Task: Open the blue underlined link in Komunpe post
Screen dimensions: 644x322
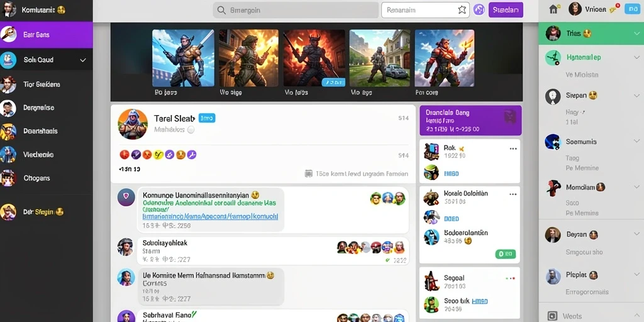Action: [210, 216]
